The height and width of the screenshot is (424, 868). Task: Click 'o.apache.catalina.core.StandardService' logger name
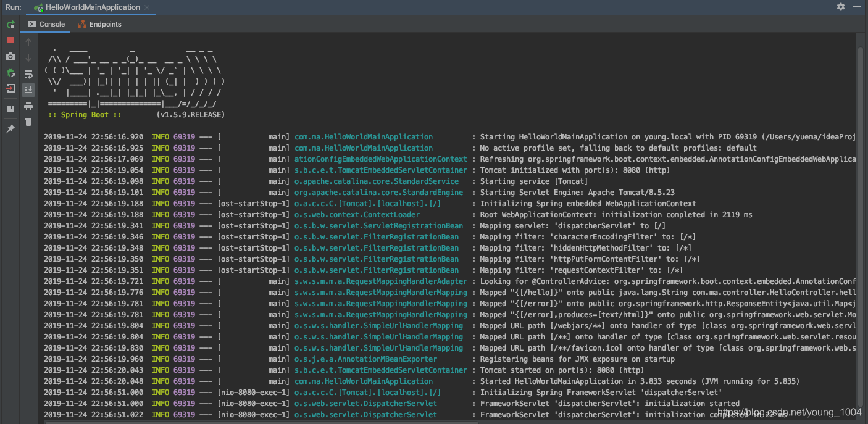(377, 181)
